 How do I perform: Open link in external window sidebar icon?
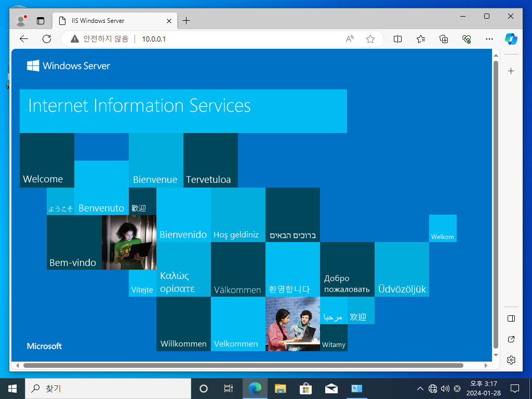(511, 339)
